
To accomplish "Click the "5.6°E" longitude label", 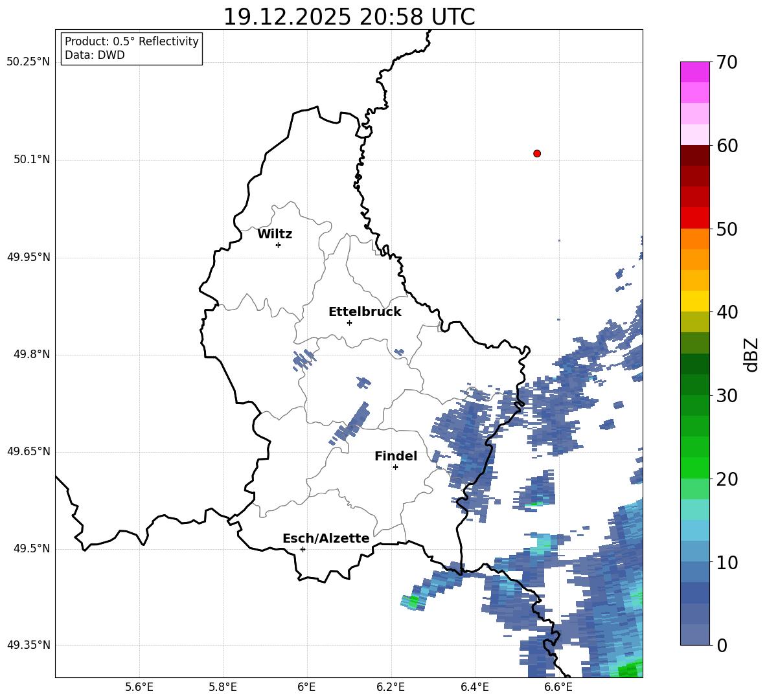I will click(139, 687).
